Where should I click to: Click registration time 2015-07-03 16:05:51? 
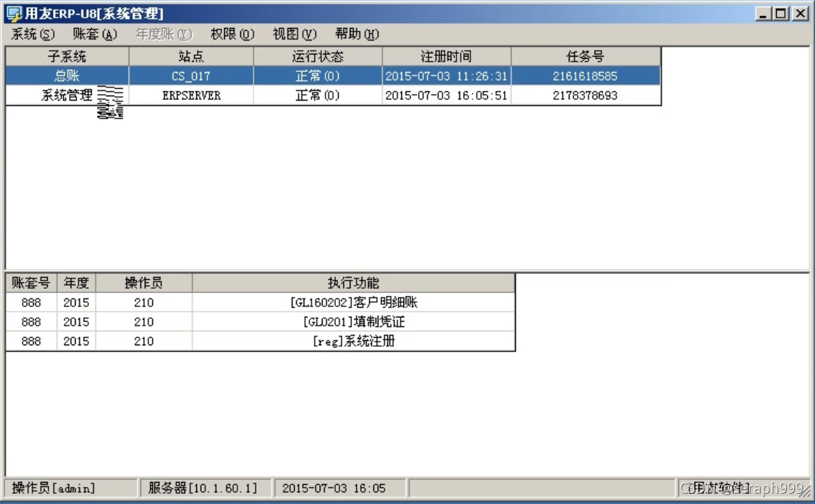pos(447,96)
